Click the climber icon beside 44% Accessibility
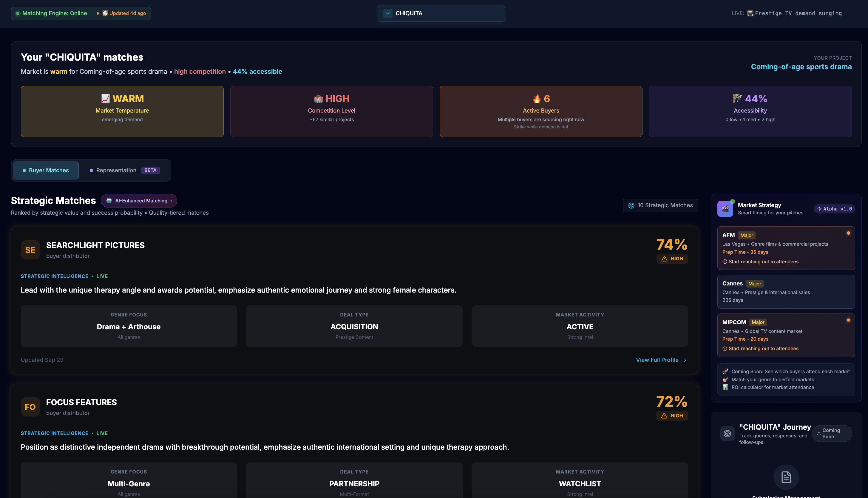This screenshot has height=498, width=868. [737, 99]
